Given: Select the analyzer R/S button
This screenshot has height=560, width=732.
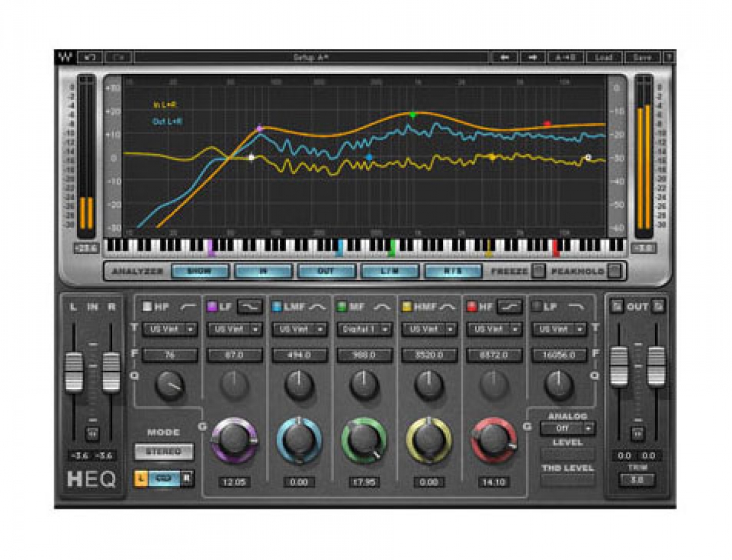Looking at the screenshot, I should click(454, 271).
